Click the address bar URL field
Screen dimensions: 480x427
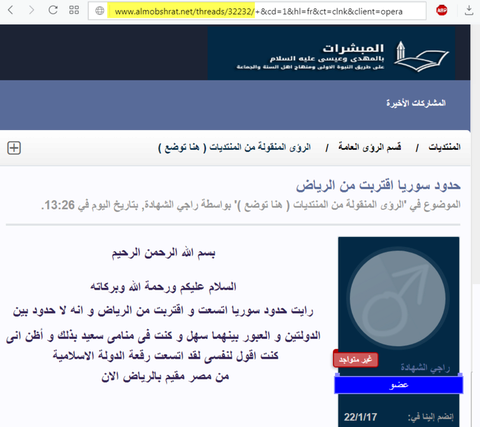(257, 11)
